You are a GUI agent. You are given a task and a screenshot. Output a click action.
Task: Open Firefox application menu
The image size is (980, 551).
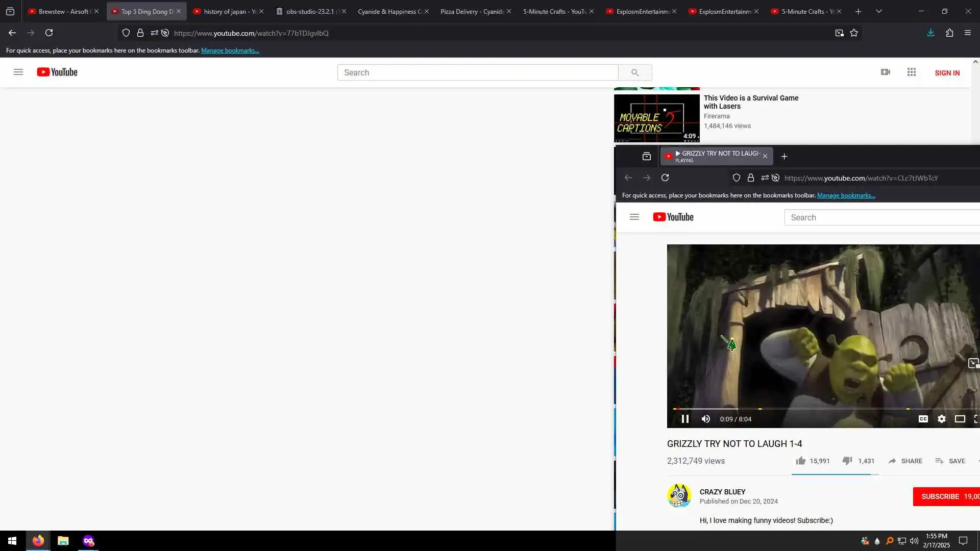(968, 33)
